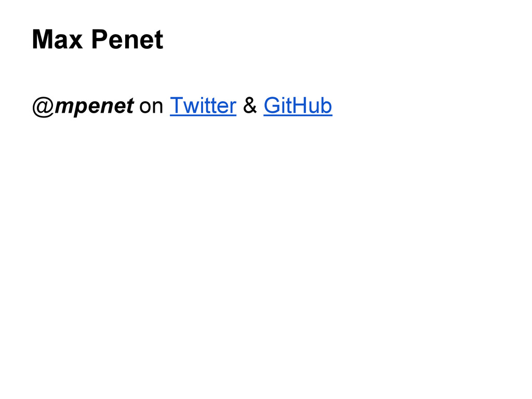Click the letter x in Max

75,42
